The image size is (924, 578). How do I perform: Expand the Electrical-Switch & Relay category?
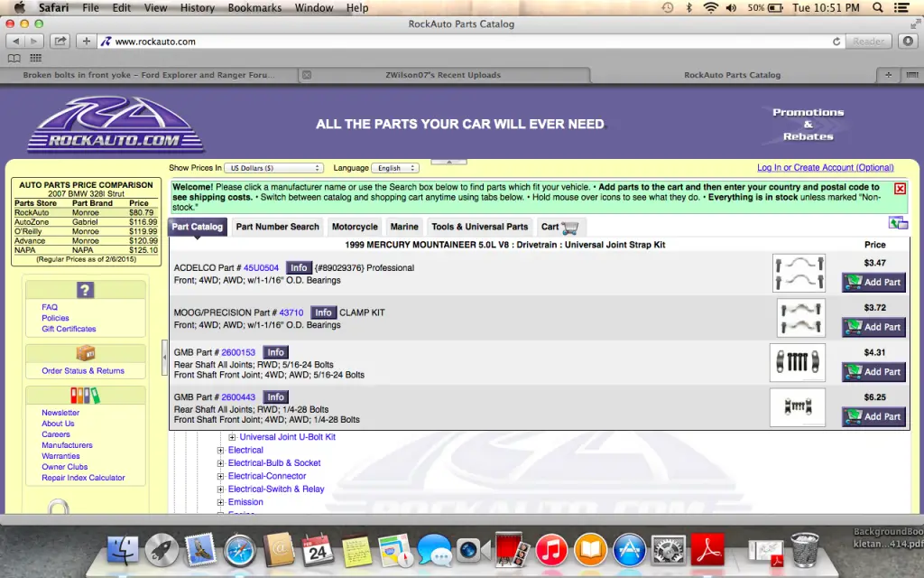(x=220, y=489)
